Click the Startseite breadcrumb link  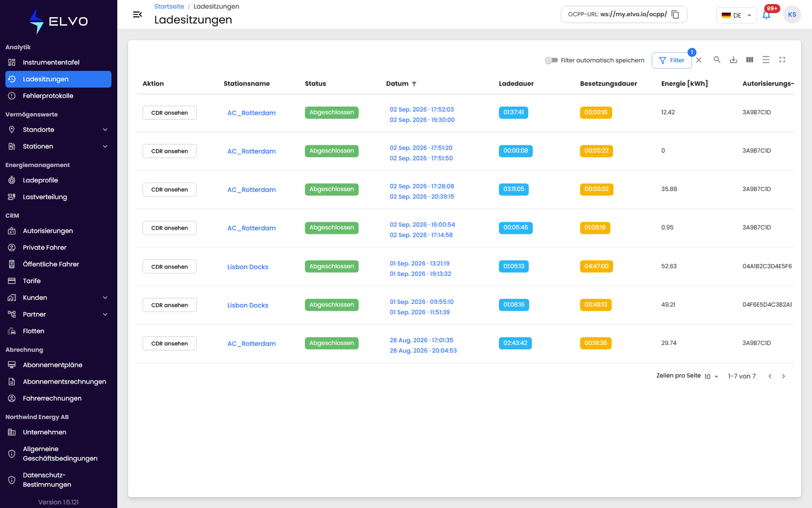(x=169, y=6)
